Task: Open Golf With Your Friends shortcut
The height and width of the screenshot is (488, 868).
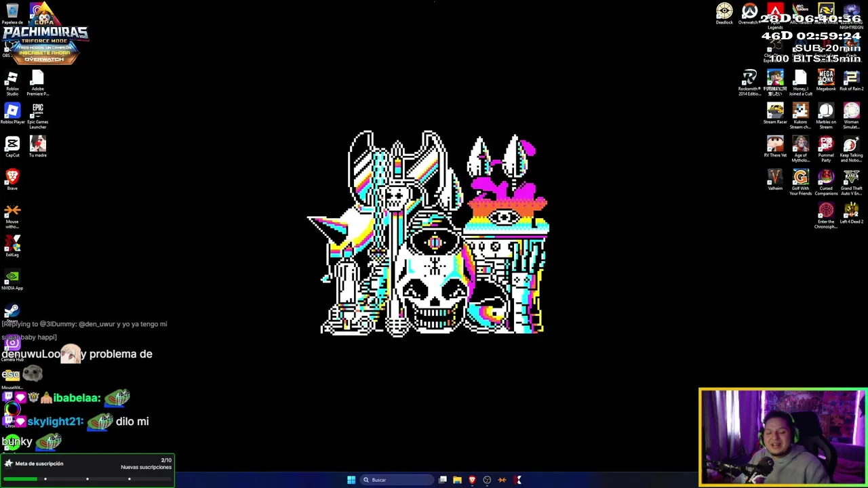Action: point(800,182)
